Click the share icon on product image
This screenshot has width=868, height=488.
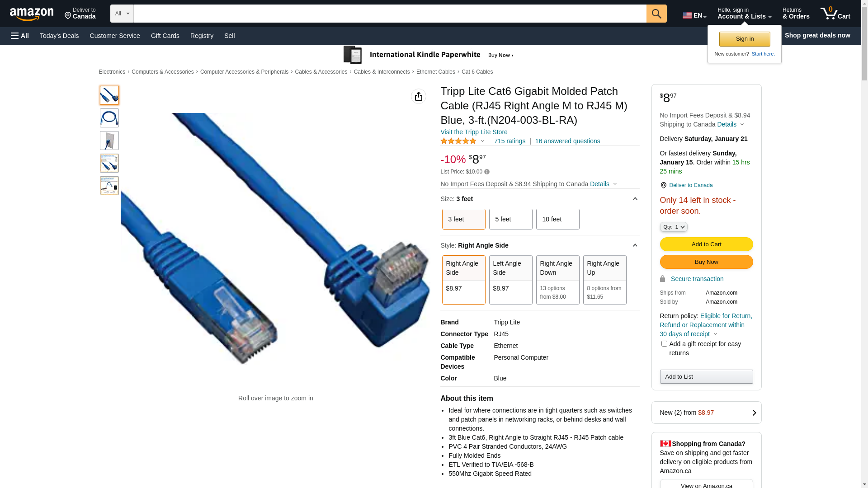click(419, 96)
